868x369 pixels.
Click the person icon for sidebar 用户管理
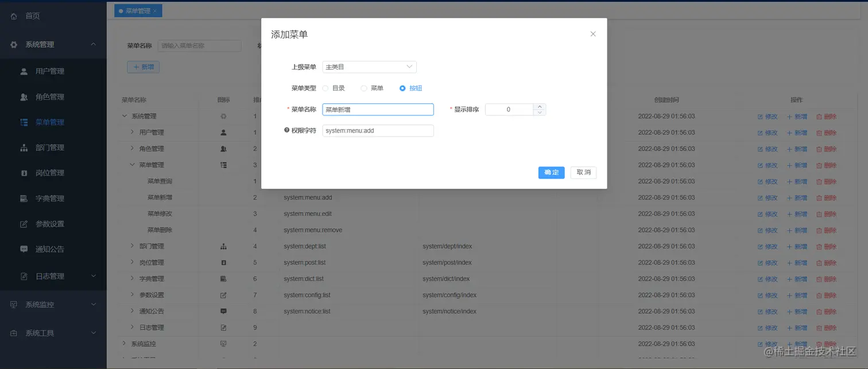pyautogui.click(x=24, y=72)
